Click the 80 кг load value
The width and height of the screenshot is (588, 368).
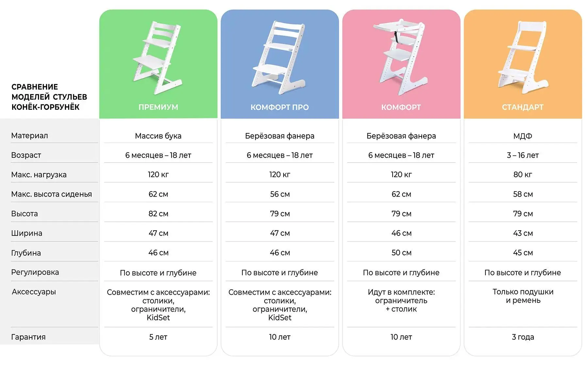click(523, 174)
